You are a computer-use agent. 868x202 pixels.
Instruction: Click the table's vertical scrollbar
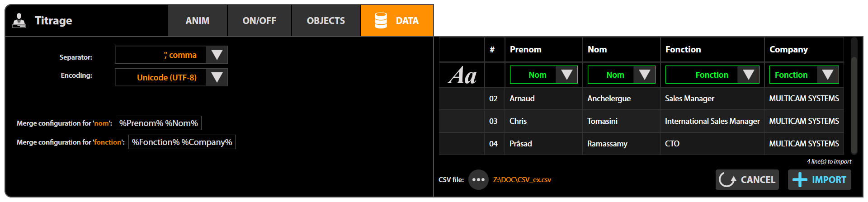click(854, 104)
